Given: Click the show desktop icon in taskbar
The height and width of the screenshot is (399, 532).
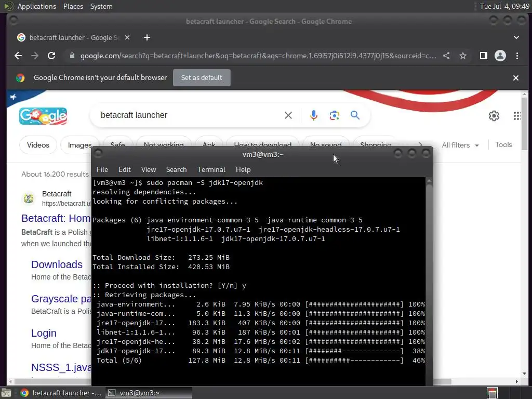Looking at the screenshot, I should coord(6,393).
